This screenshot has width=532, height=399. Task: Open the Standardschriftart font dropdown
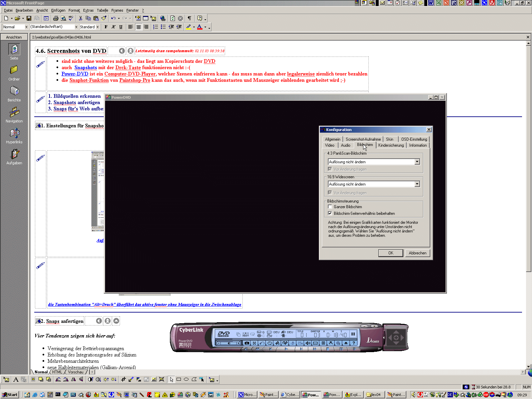[76, 27]
